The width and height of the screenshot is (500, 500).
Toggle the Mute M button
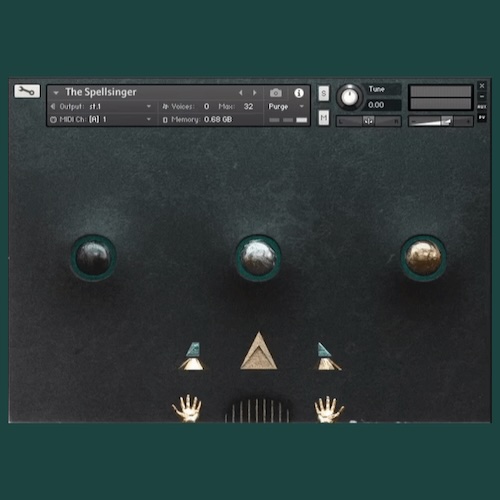[x=323, y=118]
